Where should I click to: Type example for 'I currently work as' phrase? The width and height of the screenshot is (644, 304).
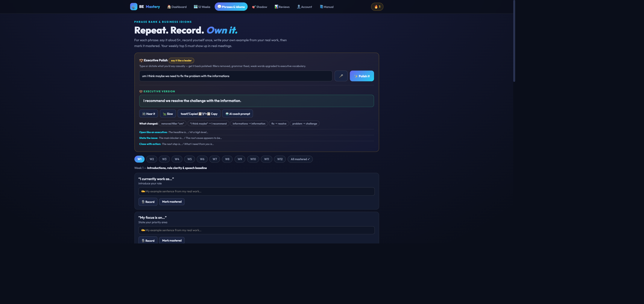point(257,192)
